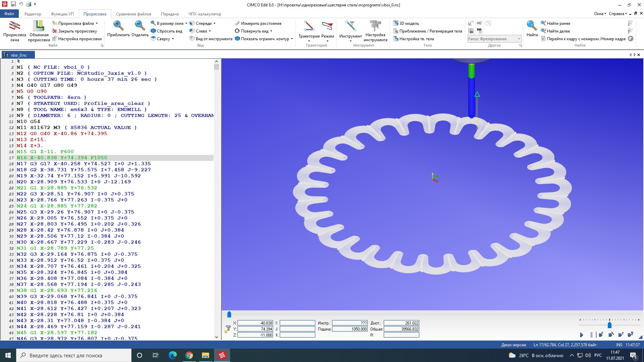This screenshot has width=644, height=362.
Task: Click the solid backplot icon
Action: 39,26
